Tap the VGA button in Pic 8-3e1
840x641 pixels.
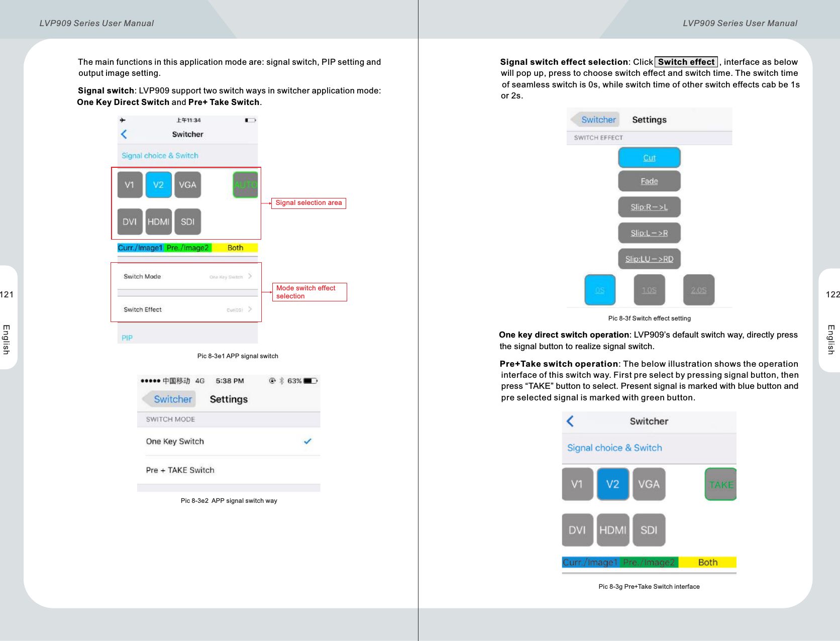pos(188,185)
